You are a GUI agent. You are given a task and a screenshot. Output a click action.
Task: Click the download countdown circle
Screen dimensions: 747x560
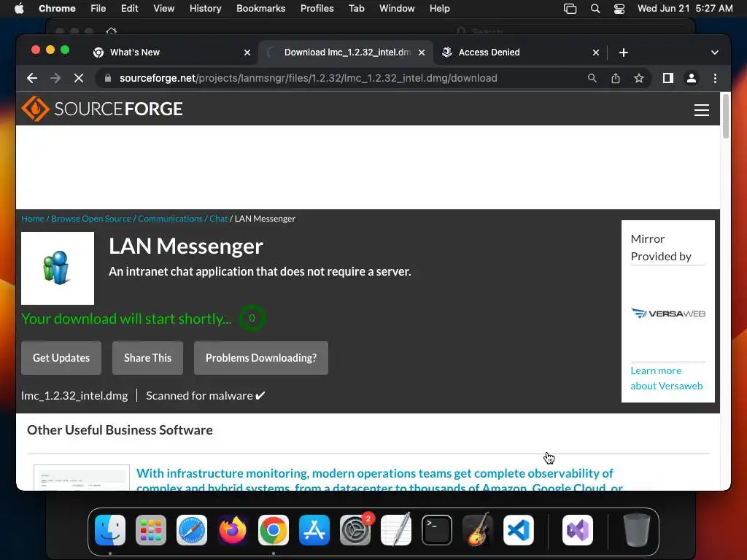pyautogui.click(x=252, y=318)
